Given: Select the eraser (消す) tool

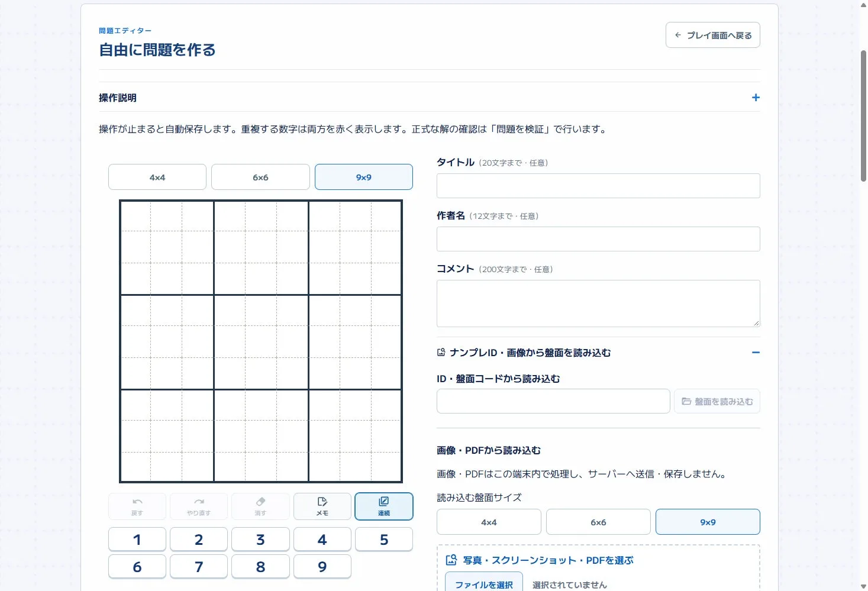Looking at the screenshot, I should pyautogui.click(x=260, y=506).
